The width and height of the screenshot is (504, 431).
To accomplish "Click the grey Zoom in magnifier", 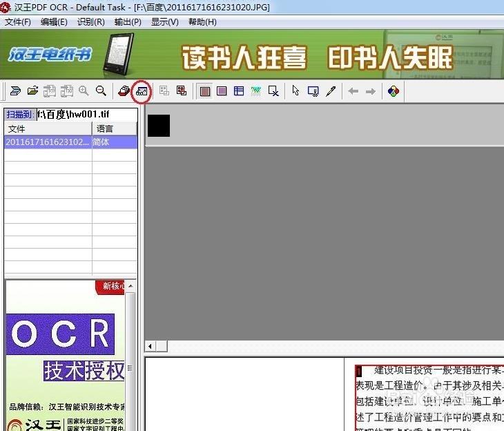I will tap(84, 91).
